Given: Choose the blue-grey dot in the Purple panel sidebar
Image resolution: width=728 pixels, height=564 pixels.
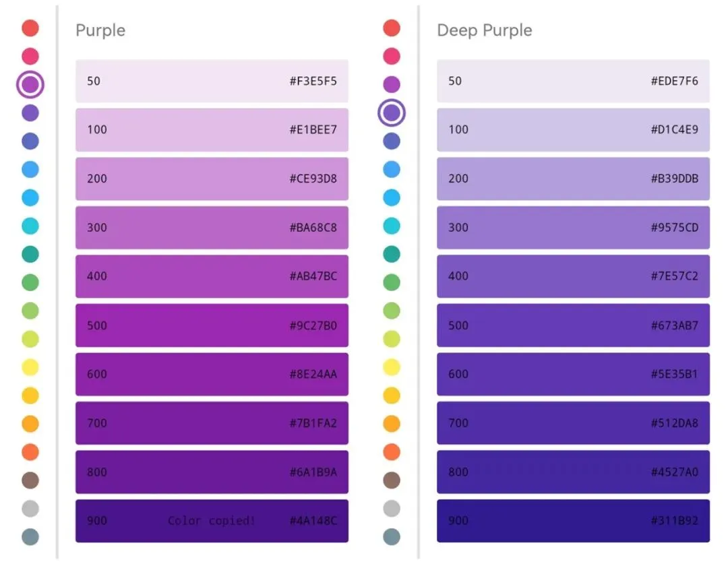Looking at the screenshot, I should [30, 537].
